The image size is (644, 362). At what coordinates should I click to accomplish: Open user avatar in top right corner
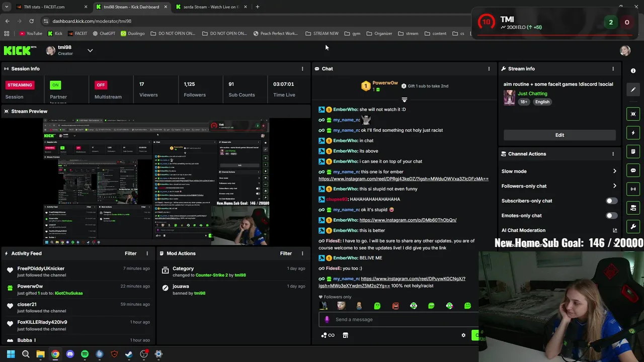tap(625, 50)
